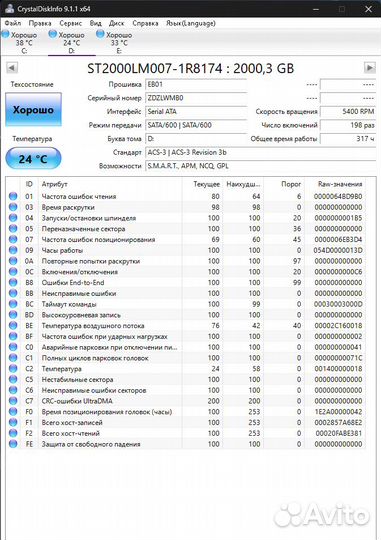381x540 pixels.
Task: Click the serial number field ZDZLWMB0
Action: click(196, 98)
